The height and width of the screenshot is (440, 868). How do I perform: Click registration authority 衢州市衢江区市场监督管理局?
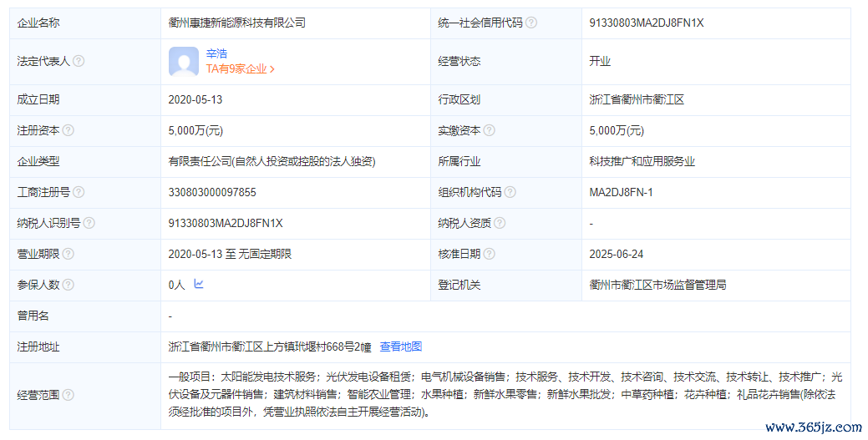pyautogui.click(x=657, y=285)
